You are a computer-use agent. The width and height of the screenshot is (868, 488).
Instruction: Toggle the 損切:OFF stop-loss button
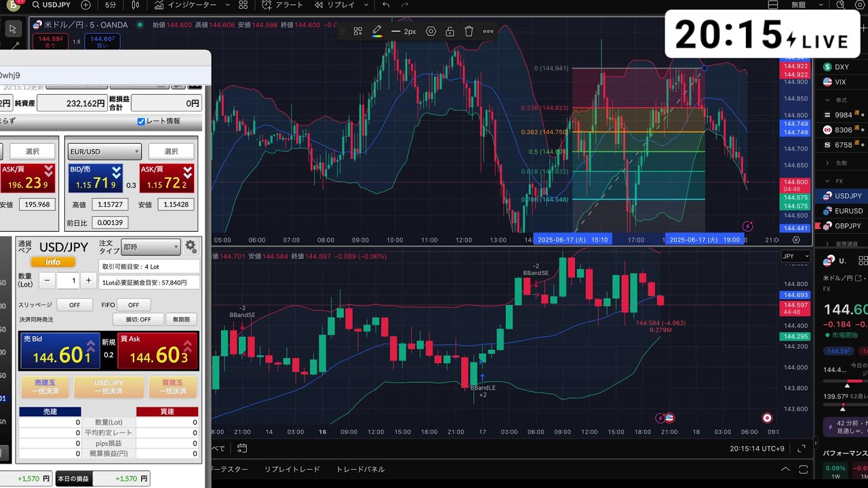(138, 319)
